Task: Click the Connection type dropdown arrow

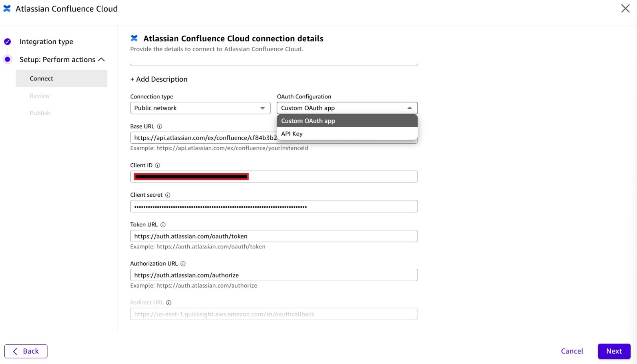Action: coord(262,108)
